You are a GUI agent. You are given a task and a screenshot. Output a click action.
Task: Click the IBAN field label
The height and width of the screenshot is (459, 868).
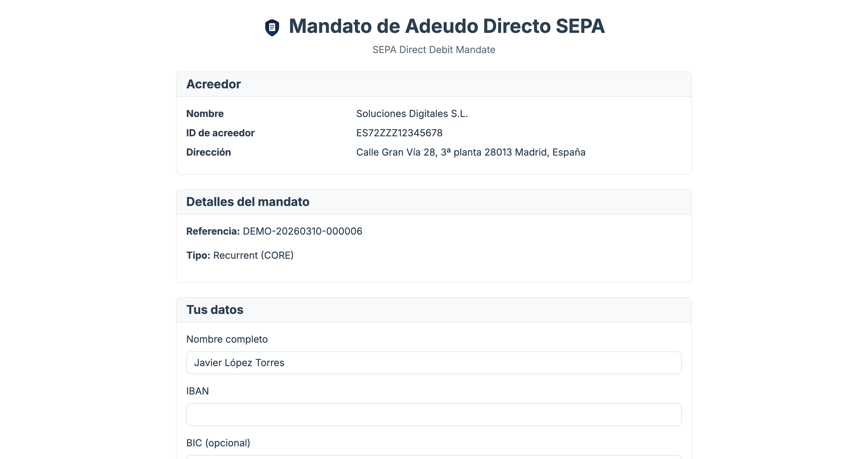(197, 391)
